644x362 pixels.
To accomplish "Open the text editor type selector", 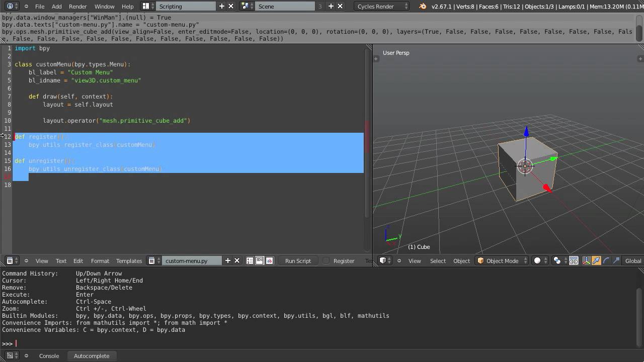I will pos(12,260).
